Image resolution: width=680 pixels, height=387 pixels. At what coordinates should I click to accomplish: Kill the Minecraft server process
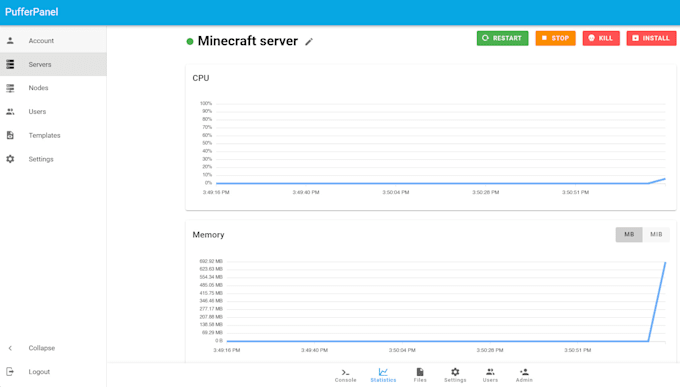(601, 38)
